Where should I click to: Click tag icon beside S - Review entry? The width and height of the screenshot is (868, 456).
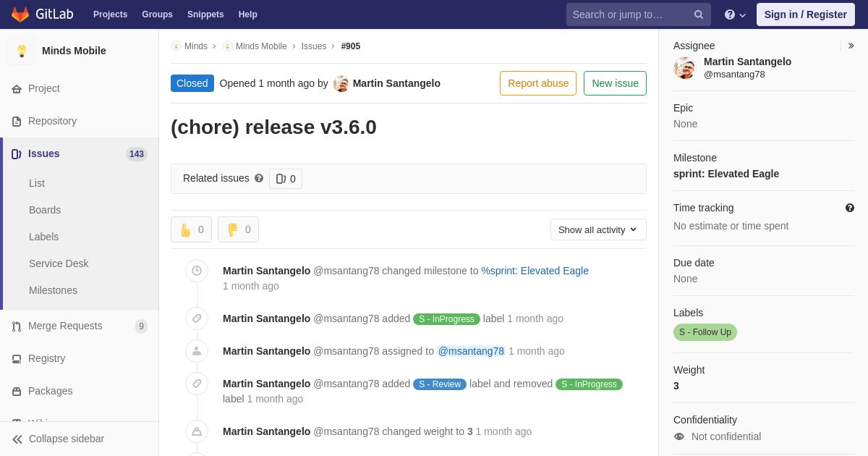click(197, 384)
